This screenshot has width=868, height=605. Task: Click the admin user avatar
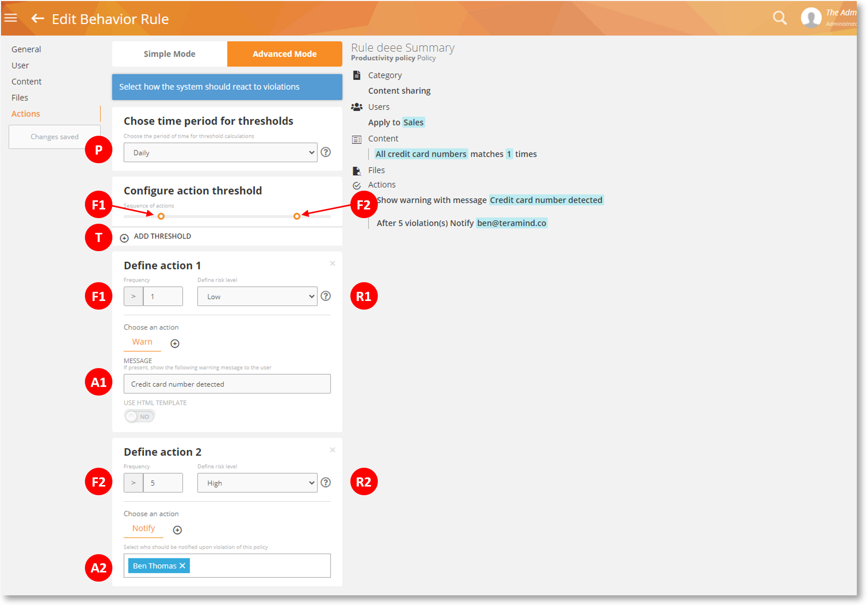(811, 18)
